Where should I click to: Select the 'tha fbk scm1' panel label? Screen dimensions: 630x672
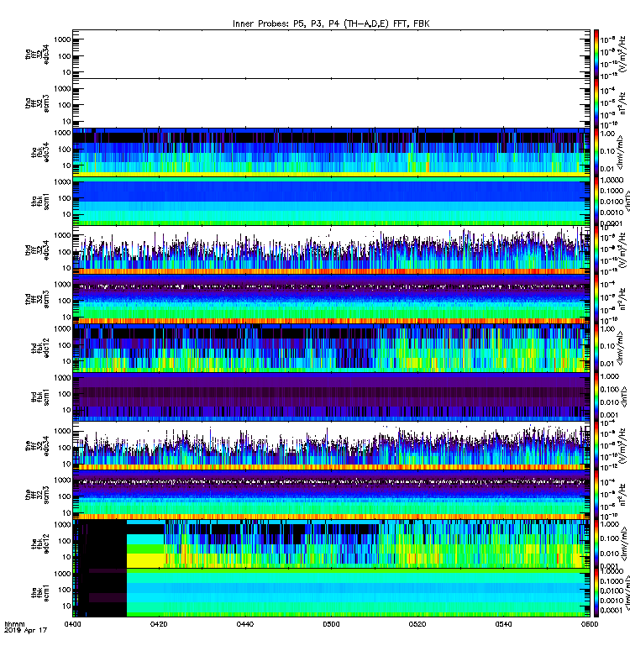[x=40, y=202]
